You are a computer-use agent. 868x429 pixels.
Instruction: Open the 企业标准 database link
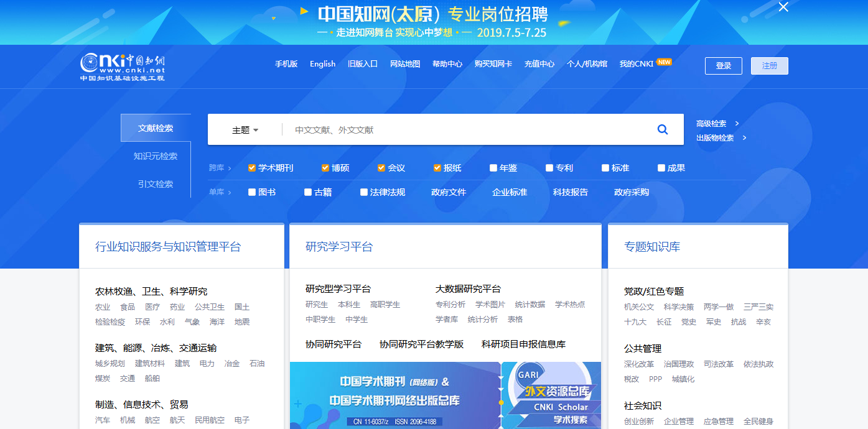click(x=510, y=192)
